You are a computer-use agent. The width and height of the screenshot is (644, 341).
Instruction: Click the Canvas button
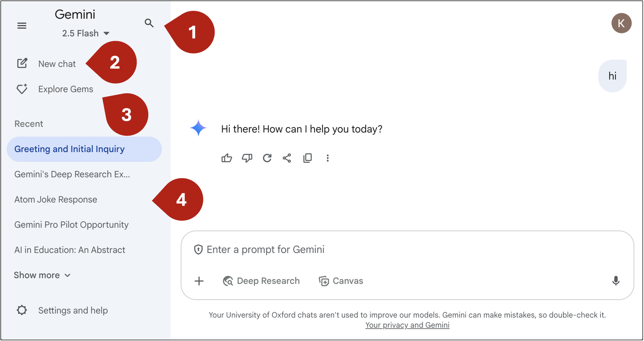(x=341, y=281)
